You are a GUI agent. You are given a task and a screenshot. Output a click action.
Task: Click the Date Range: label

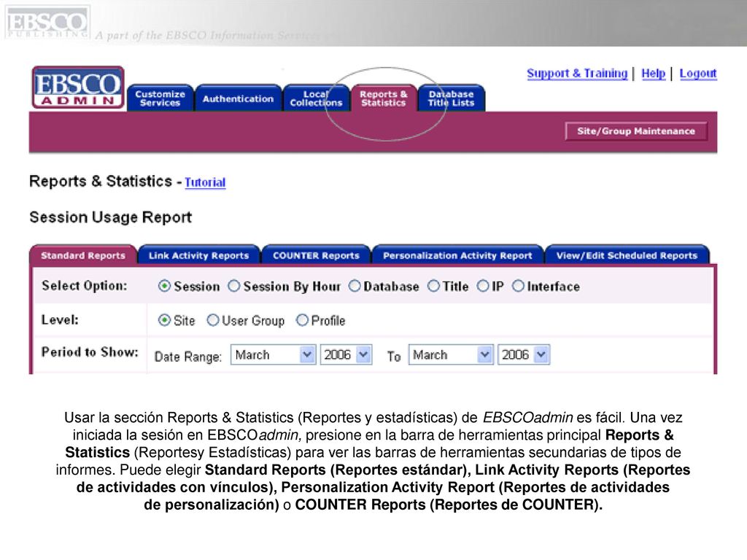point(188,357)
